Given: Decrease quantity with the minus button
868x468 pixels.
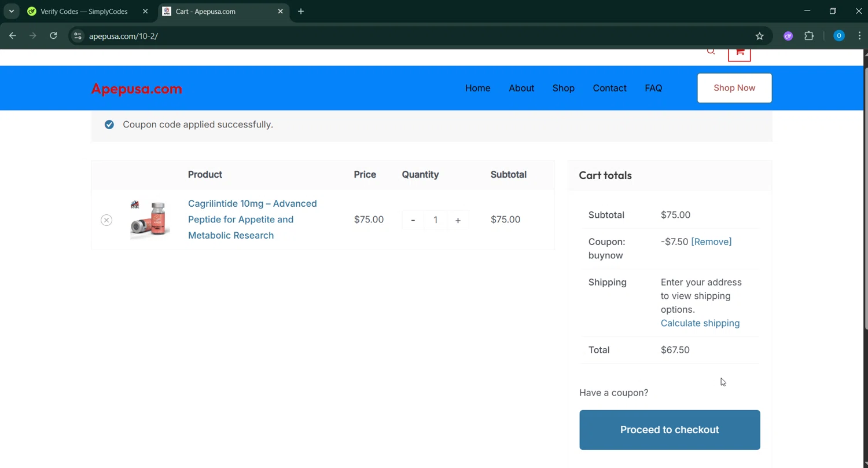Looking at the screenshot, I should coord(413,220).
